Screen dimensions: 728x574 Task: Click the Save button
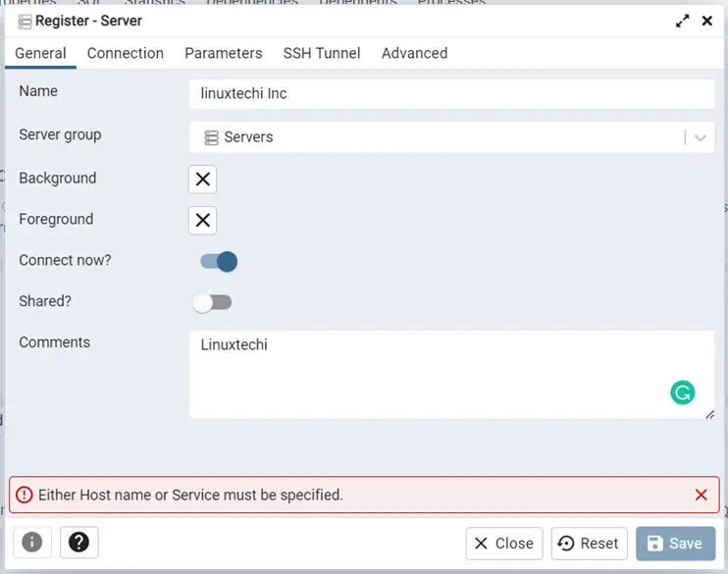click(675, 544)
